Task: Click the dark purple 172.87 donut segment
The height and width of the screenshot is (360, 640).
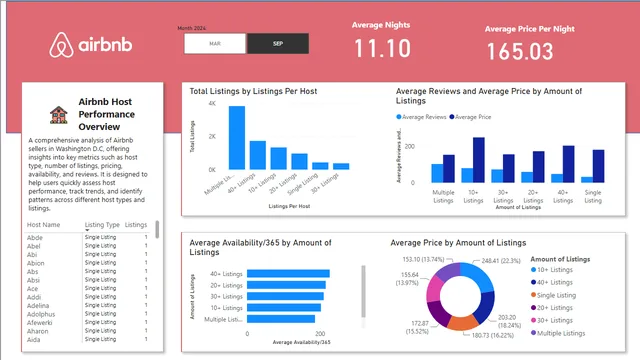Action: [x=438, y=314]
